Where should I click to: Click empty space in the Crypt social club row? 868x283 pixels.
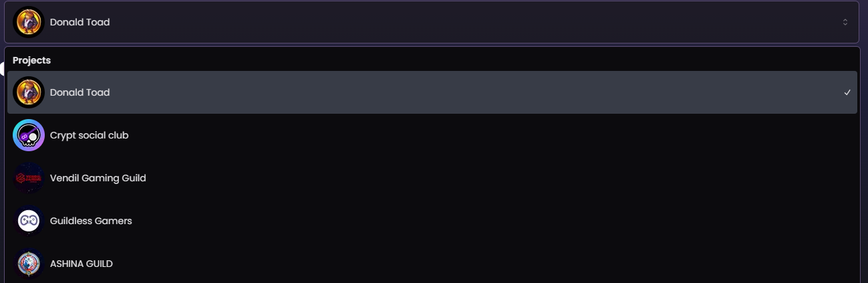coord(494,135)
